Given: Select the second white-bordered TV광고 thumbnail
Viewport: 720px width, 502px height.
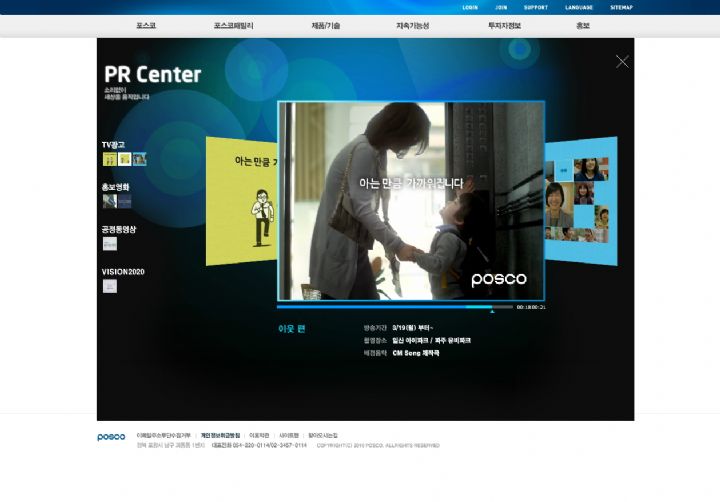Looking at the screenshot, I should [x=124, y=159].
